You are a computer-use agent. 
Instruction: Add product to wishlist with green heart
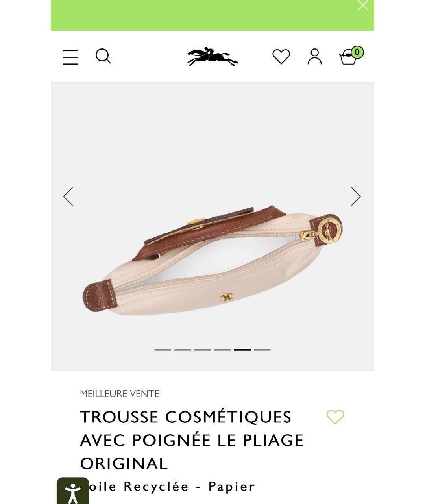pos(335,417)
